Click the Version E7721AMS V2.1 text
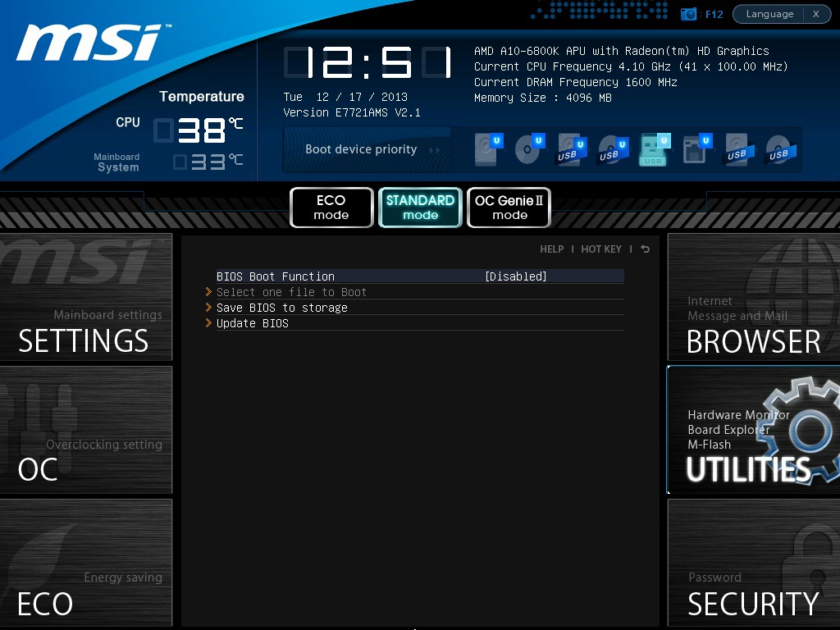840x630 pixels. [x=352, y=112]
